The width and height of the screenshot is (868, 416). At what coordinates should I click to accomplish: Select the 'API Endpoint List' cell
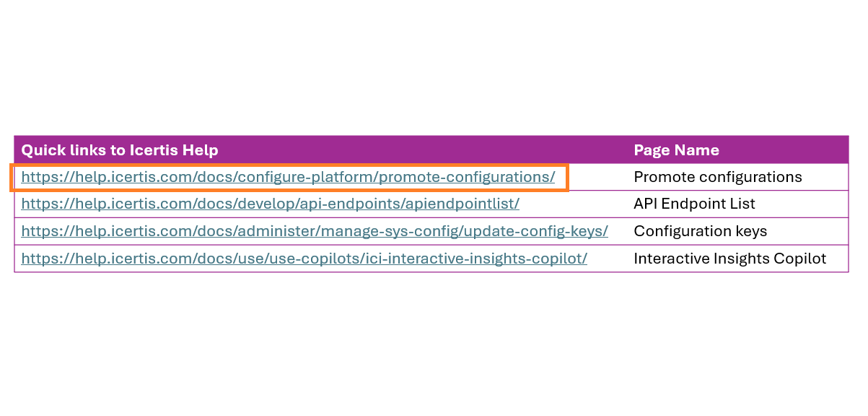694,204
